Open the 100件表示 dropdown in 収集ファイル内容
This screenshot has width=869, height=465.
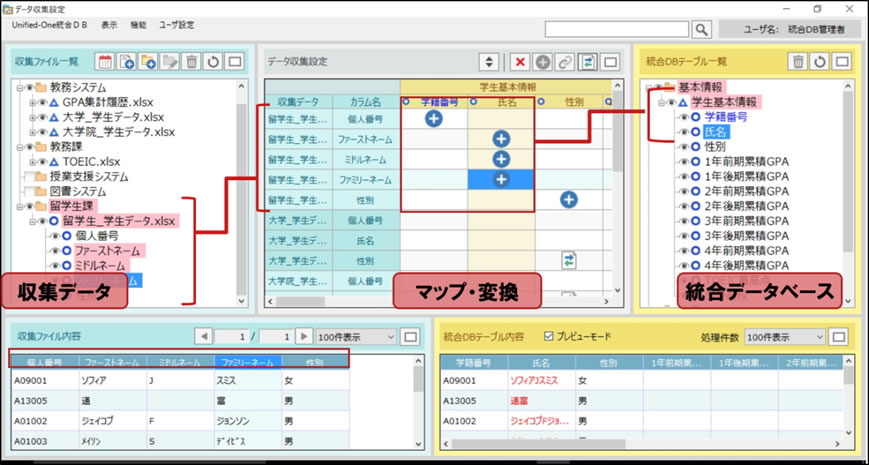(x=355, y=336)
